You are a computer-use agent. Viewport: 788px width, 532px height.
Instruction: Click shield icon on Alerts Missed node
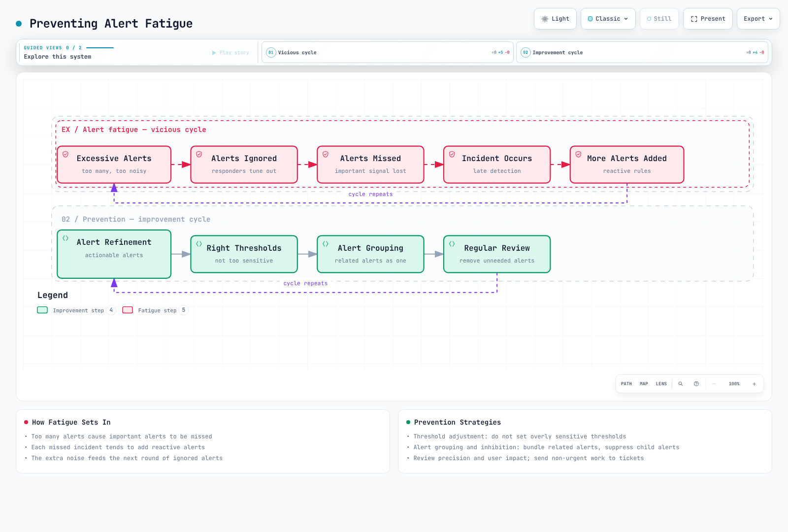click(x=326, y=154)
